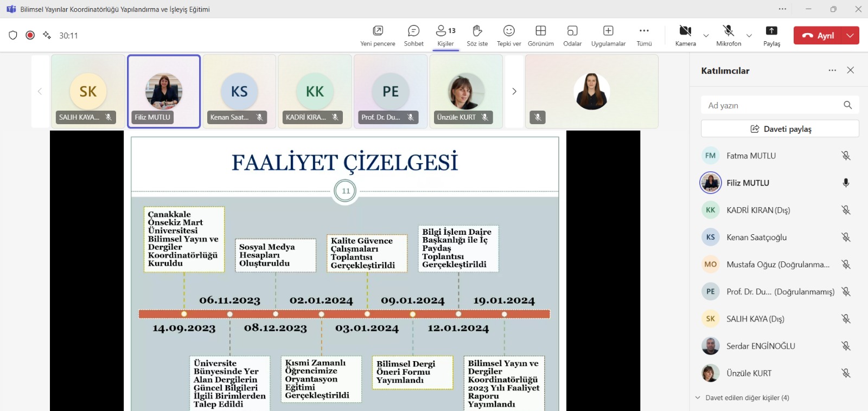The image size is (868, 411).
Task: Open Tepki ver reactions
Action: tap(508, 35)
